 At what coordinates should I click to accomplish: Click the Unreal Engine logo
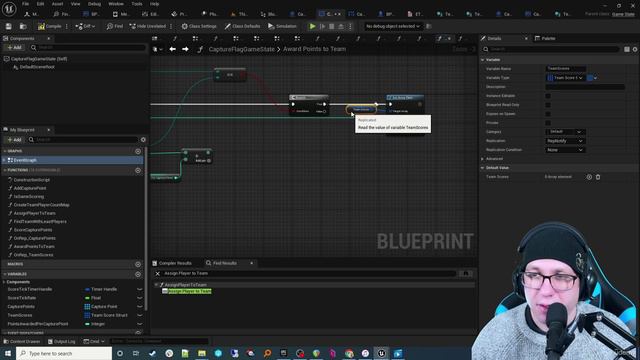click(9, 8)
